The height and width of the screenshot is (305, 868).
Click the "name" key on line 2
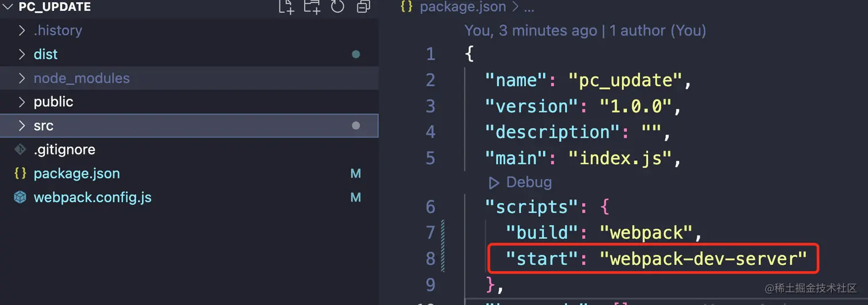[517, 80]
